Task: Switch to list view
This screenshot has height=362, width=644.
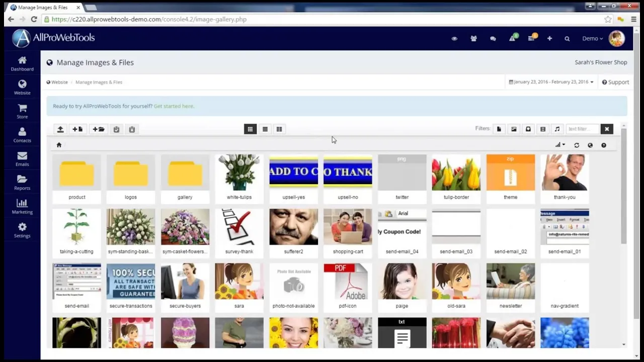Action: 265,129
